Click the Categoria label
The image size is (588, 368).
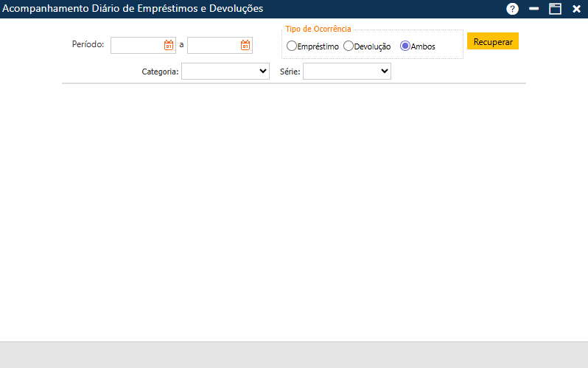160,72
